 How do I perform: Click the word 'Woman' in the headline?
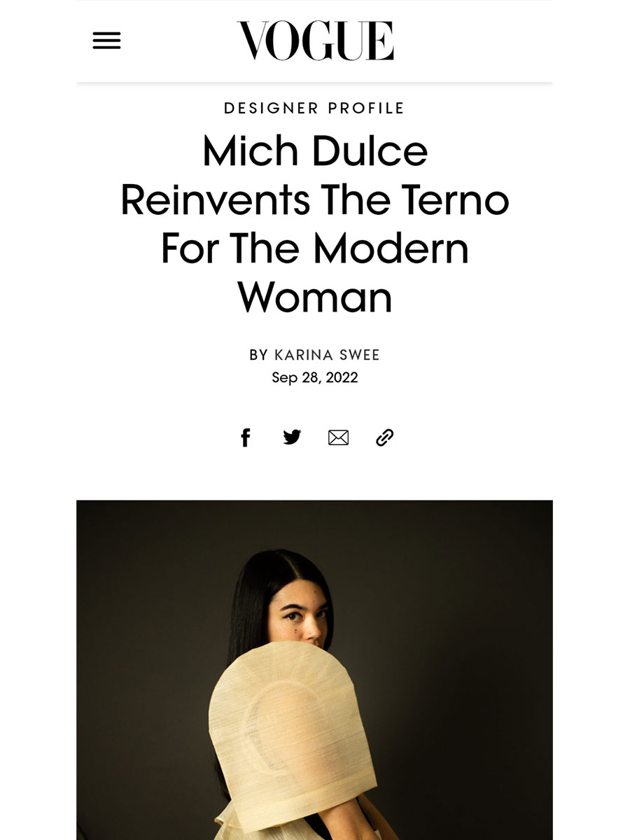(x=315, y=297)
